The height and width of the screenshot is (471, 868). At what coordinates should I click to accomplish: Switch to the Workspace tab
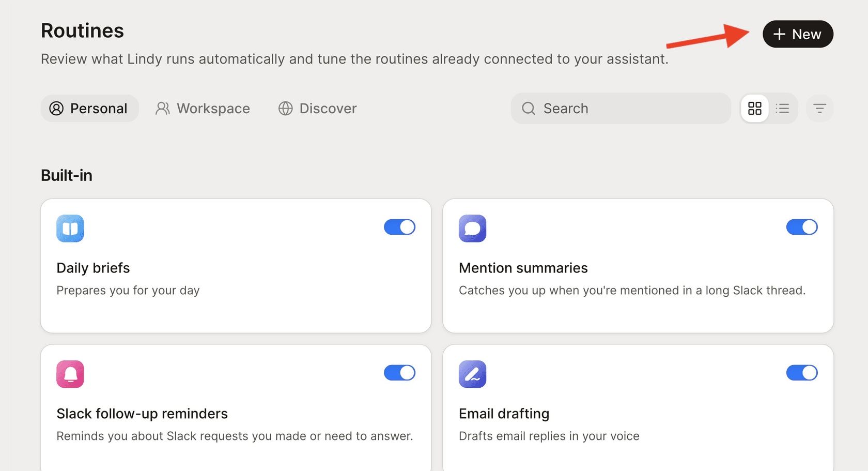pyautogui.click(x=203, y=109)
